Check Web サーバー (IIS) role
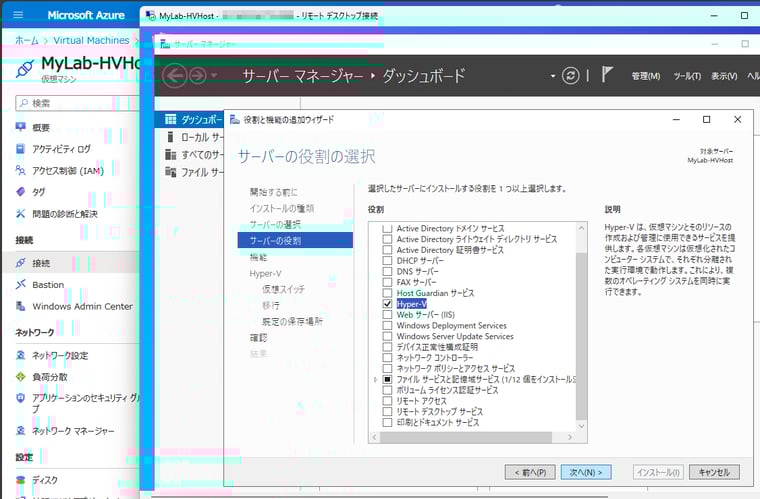This screenshot has height=499, width=760. point(387,314)
